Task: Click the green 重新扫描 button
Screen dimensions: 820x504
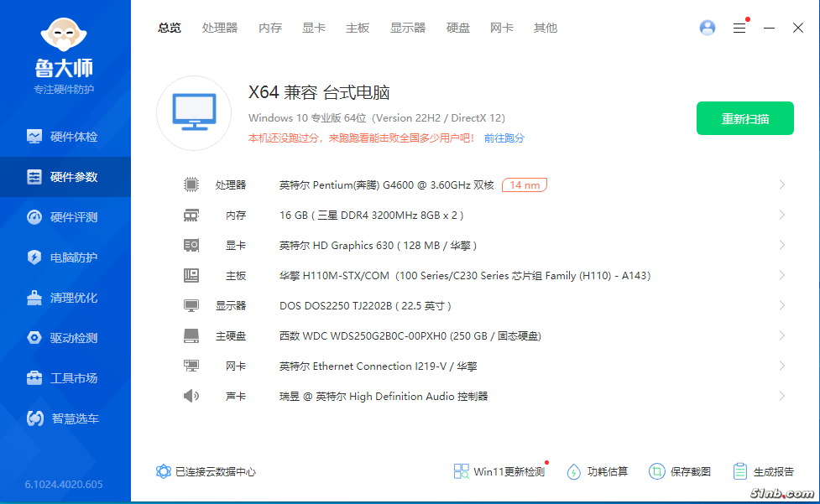Action: (x=745, y=118)
